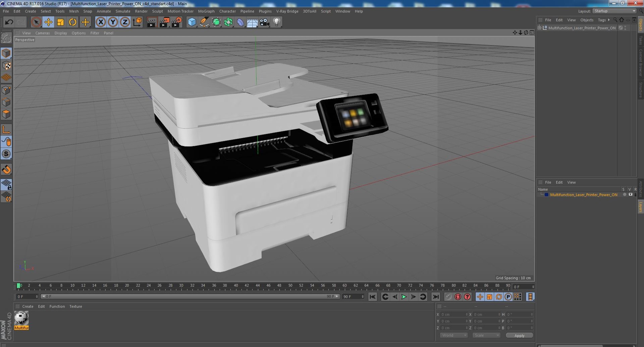Click the timeline range slider bar

tap(190, 297)
